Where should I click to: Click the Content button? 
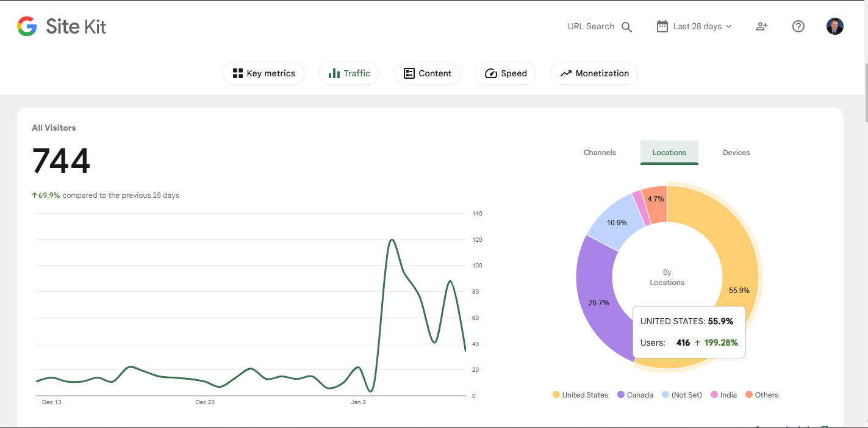point(427,73)
